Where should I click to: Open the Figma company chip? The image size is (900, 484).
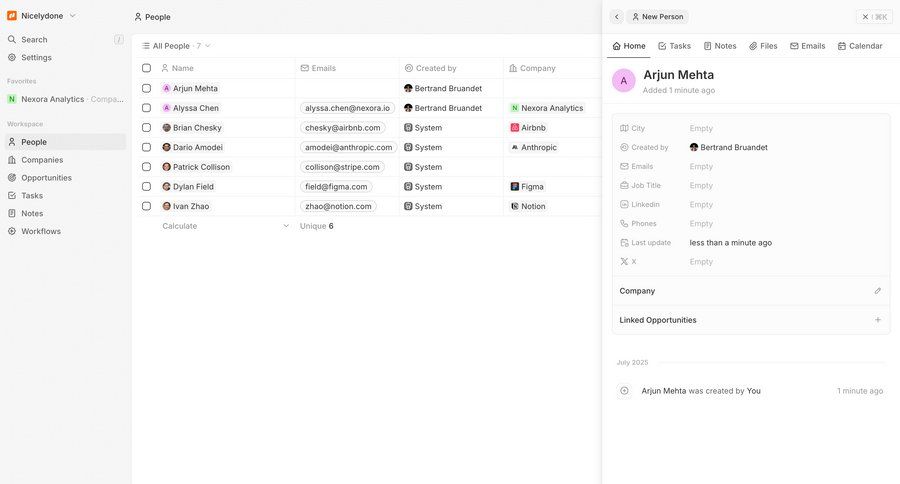click(527, 187)
